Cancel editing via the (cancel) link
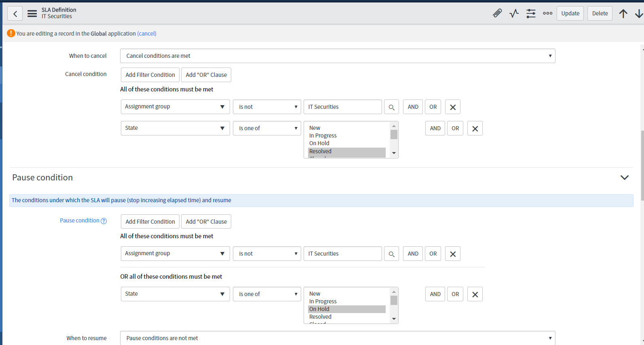 147,34
